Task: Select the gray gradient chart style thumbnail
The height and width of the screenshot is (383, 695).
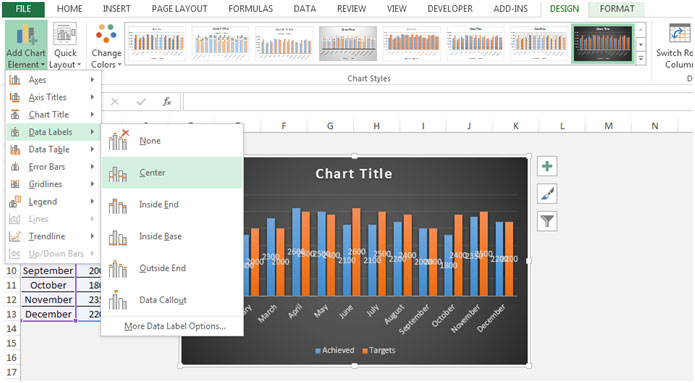Action: pyautogui.click(x=348, y=43)
